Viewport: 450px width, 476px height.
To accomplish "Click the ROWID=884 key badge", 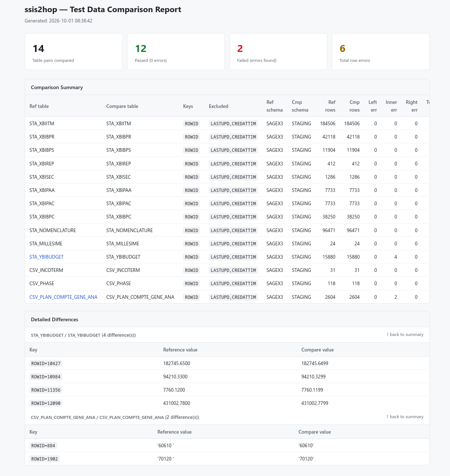I will 43,446.
